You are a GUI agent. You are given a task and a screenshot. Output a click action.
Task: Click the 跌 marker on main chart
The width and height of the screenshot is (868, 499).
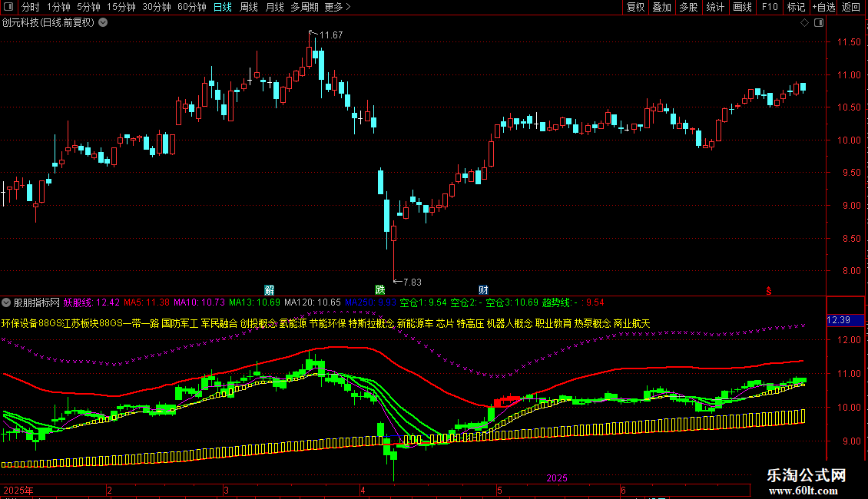379,290
